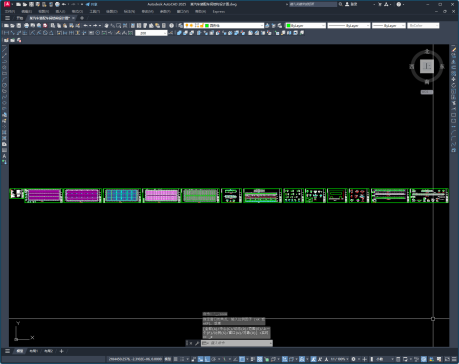This screenshot has width=459, height=364.
Task: Close the current drawing file tab
Action: point(73,18)
